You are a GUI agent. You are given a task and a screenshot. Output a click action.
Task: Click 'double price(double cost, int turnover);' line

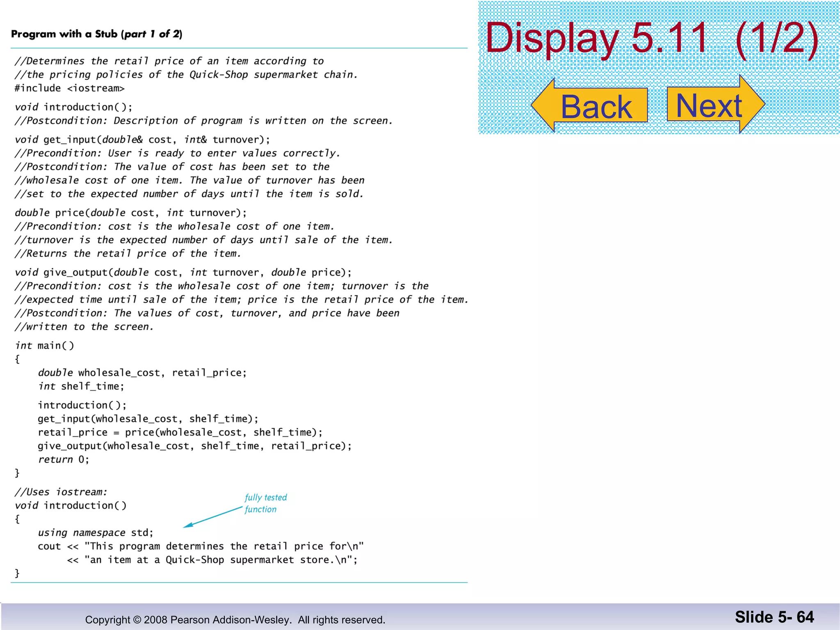[x=131, y=213]
